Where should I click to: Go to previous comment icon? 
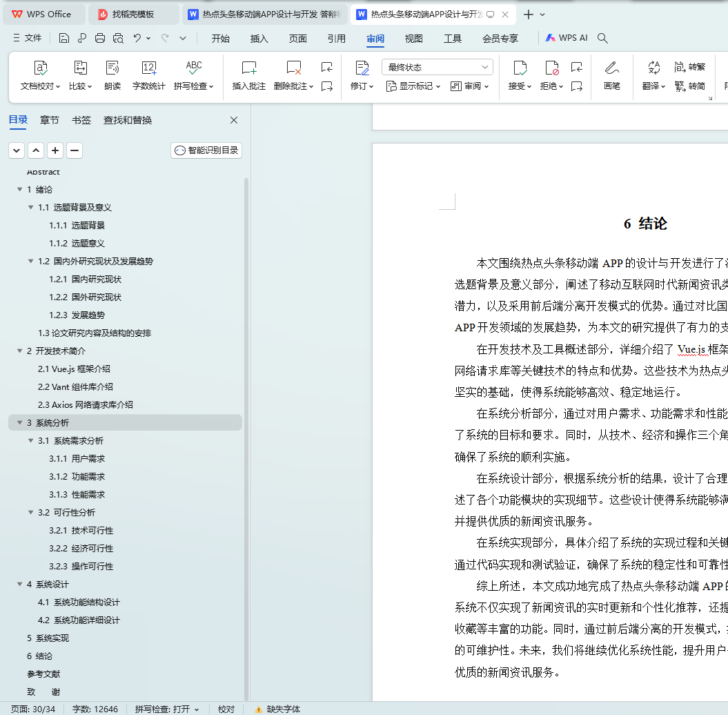(327, 68)
